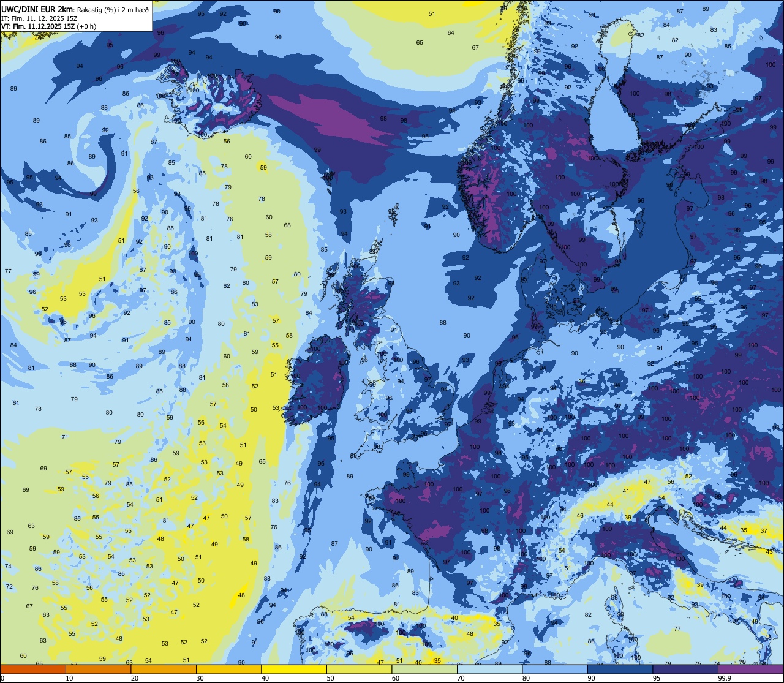Viewport: 784px width, 683px height.
Task: Pick the 50–60 pale yellow legend segment
Action: [x=359, y=669]
